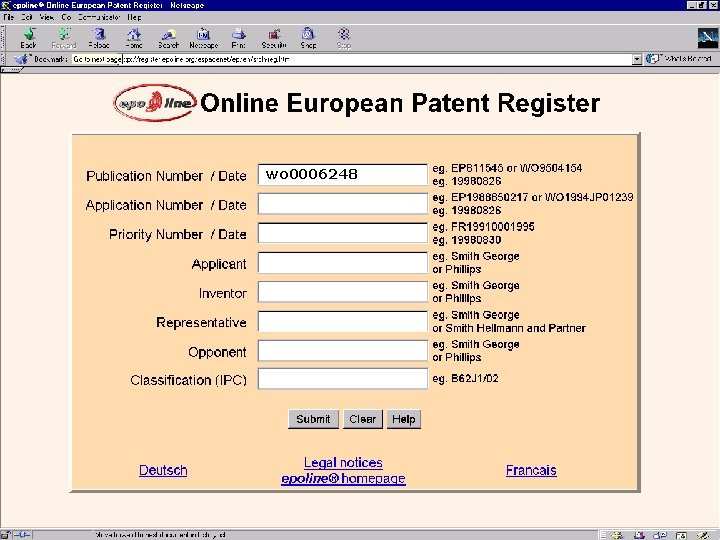The width and height of the screenshot is (720, 540).
Task: Click the 'eg. FR19910001995' example text
Action: [483, 227]
